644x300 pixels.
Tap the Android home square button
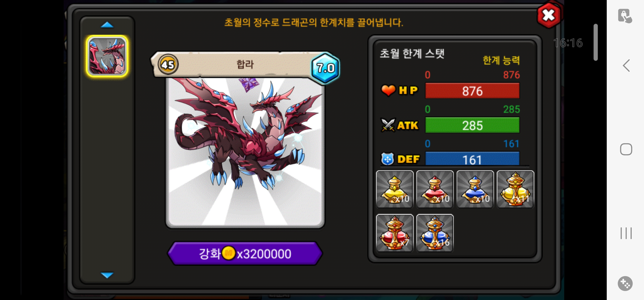626,149
